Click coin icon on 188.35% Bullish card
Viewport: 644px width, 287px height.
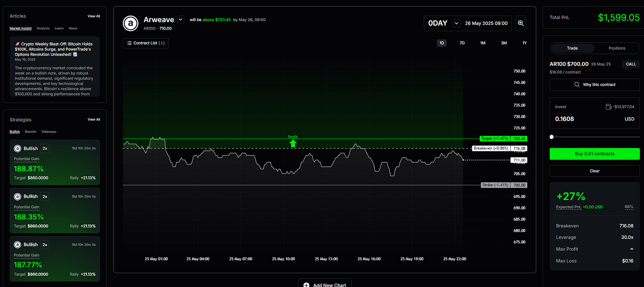pos(17,196)
